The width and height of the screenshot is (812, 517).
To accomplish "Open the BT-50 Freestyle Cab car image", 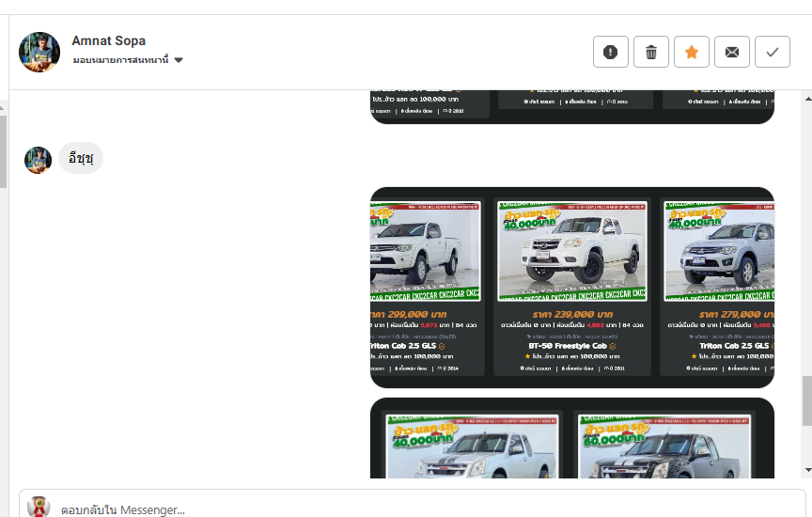I will (572, 251).
